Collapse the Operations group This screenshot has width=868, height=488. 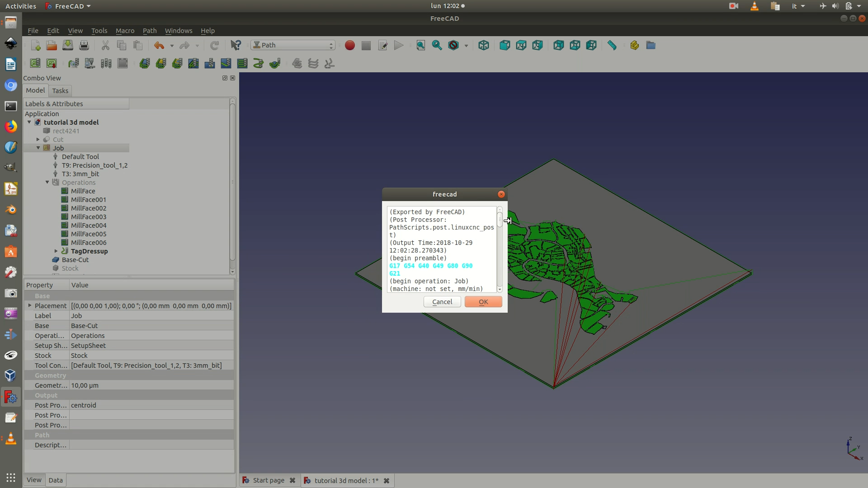point(47,183)
